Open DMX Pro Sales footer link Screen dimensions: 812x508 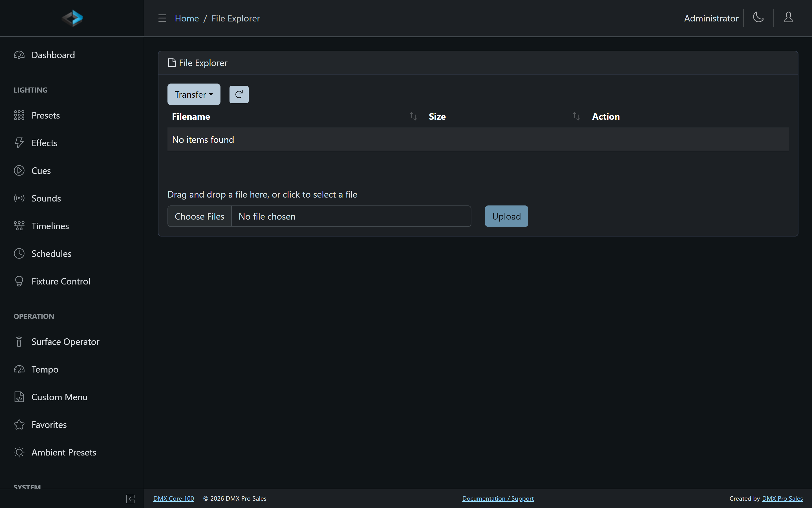coord(782,499)
